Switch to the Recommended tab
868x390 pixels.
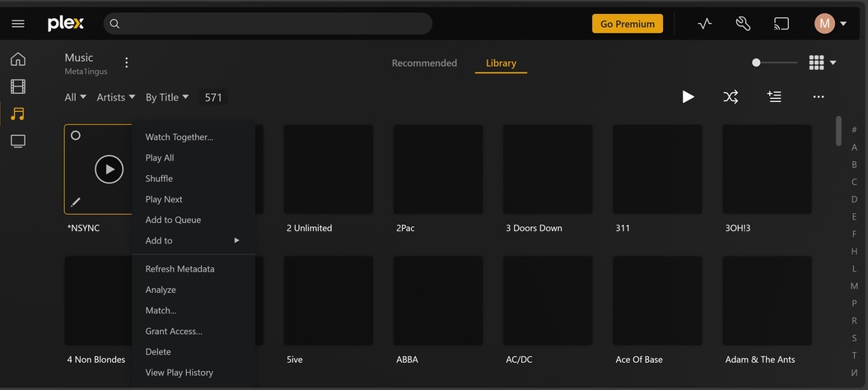point(424,63)
